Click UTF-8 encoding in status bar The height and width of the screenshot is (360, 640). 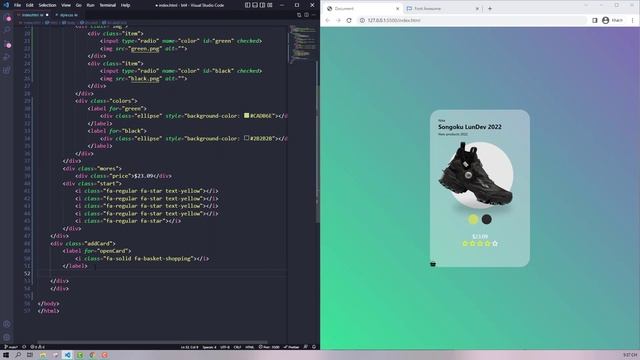coord(225,347)
